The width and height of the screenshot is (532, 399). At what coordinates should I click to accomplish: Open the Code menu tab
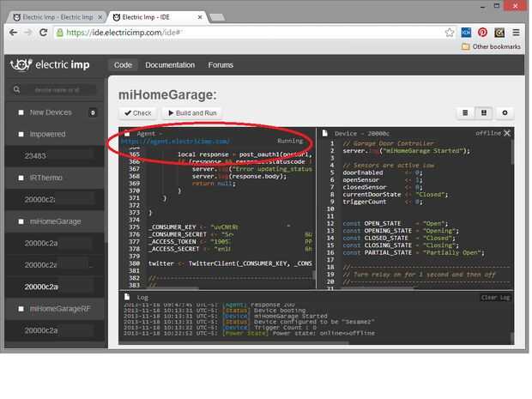coord(123,65)
